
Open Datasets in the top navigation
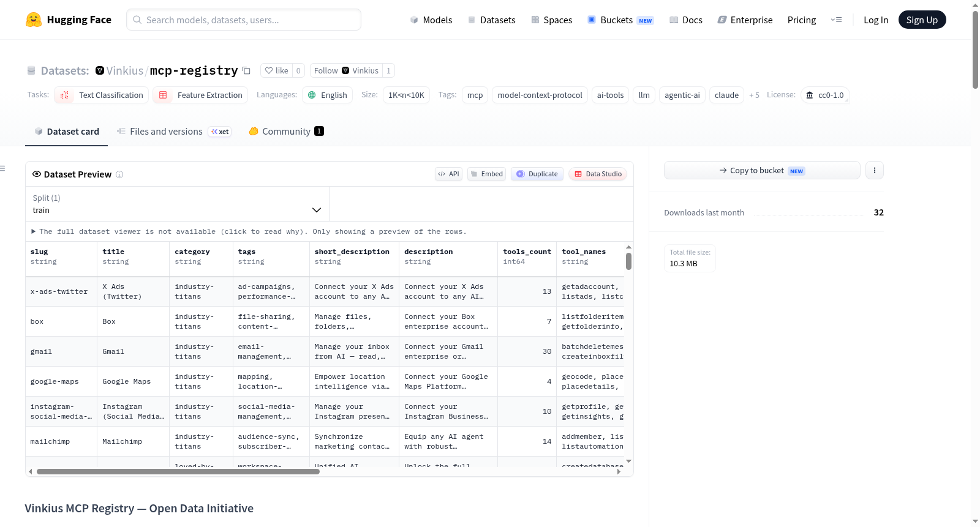point(491,20)
